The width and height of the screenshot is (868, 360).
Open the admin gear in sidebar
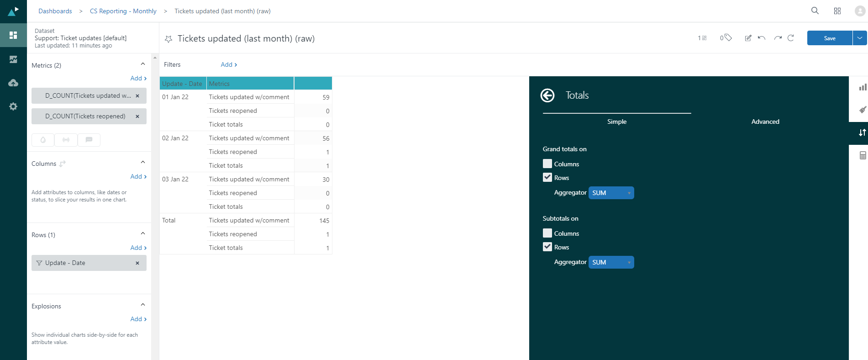tap(13, 106)
